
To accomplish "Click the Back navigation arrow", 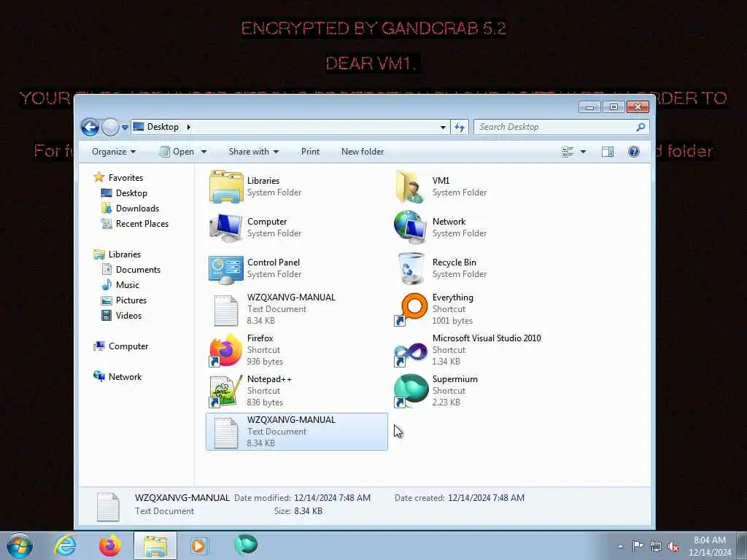I will 90,127.
